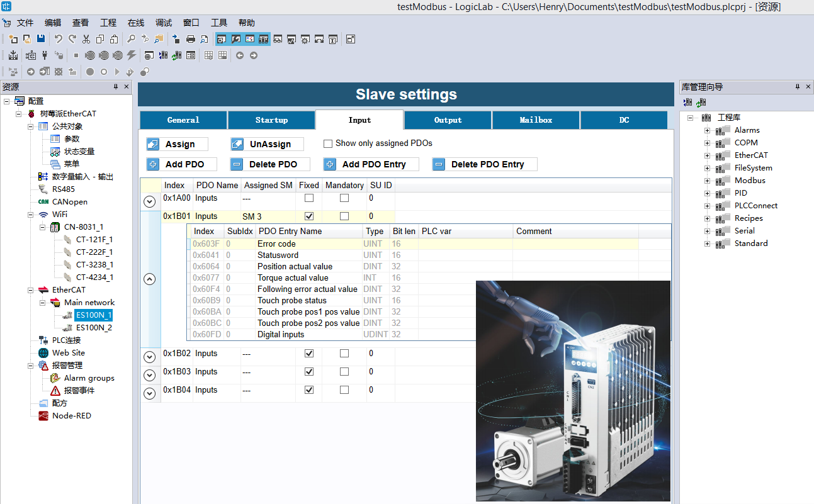Screen dimensions: 814x504
Task: Click the Find in project folder icon
Action: point(159,39)
